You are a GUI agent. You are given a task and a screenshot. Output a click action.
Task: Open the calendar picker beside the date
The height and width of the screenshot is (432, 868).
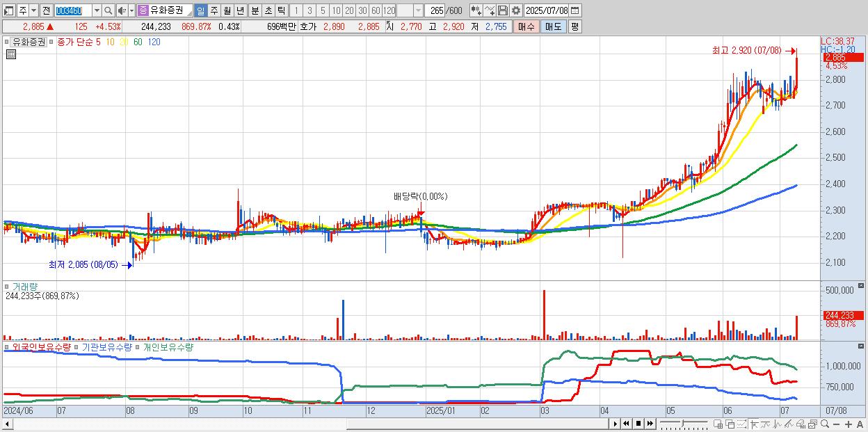575,10
